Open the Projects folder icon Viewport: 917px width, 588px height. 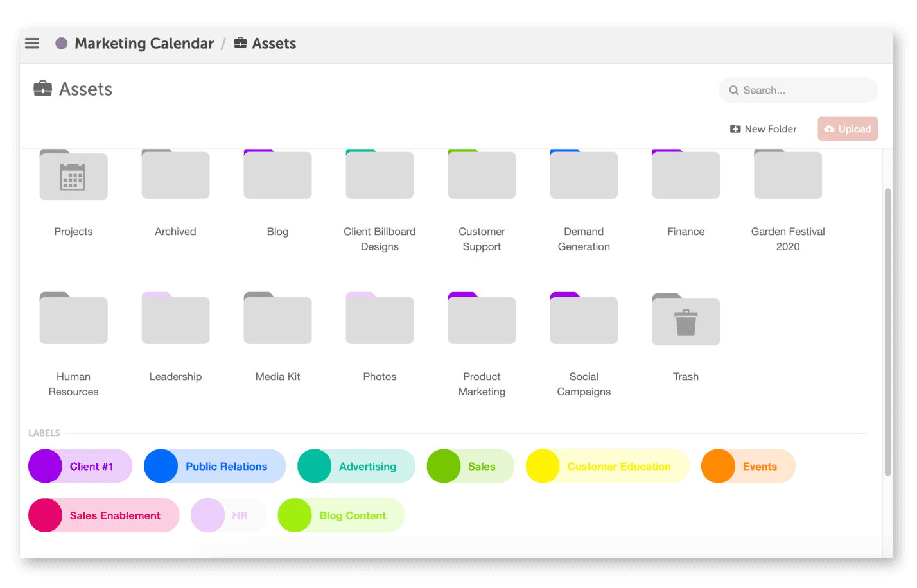[x=73, y=175]
